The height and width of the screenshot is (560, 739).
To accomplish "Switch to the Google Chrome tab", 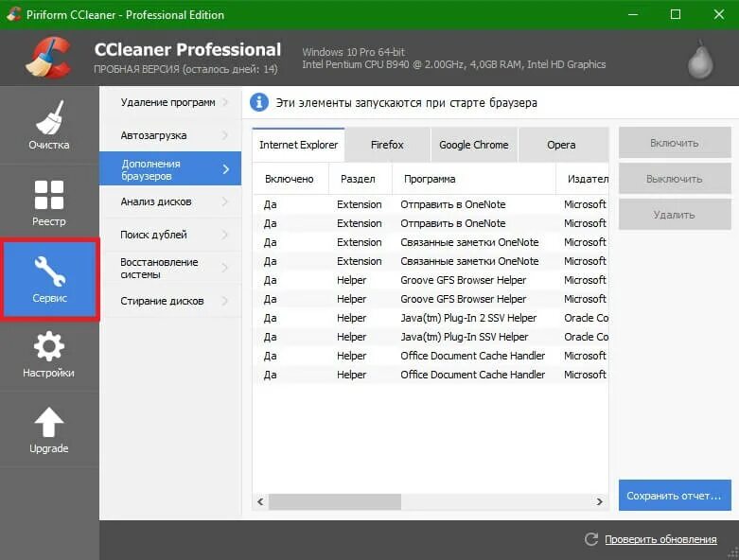I will (x=474, y=145).
